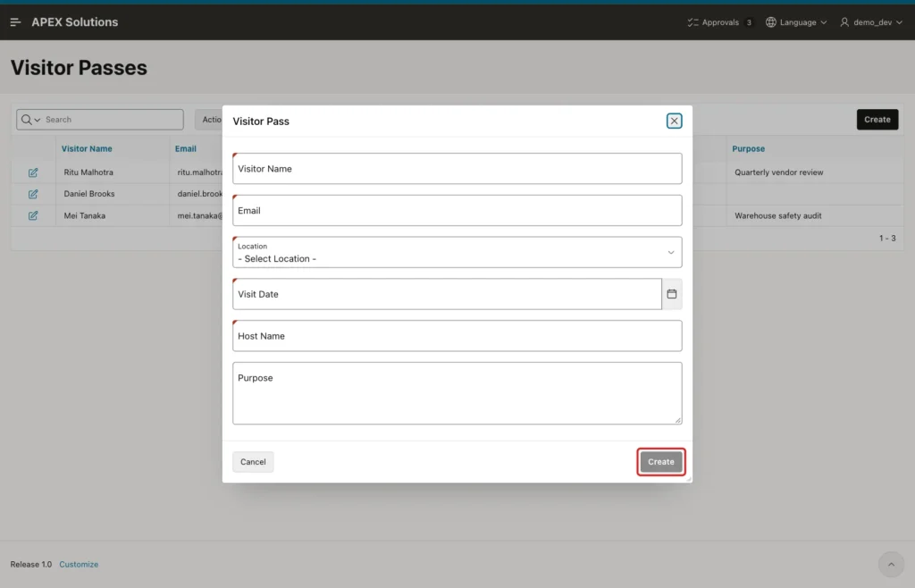This screenshot has height=588, width=915.
Task: Click the Search field of the report
Action: (113, 120)
